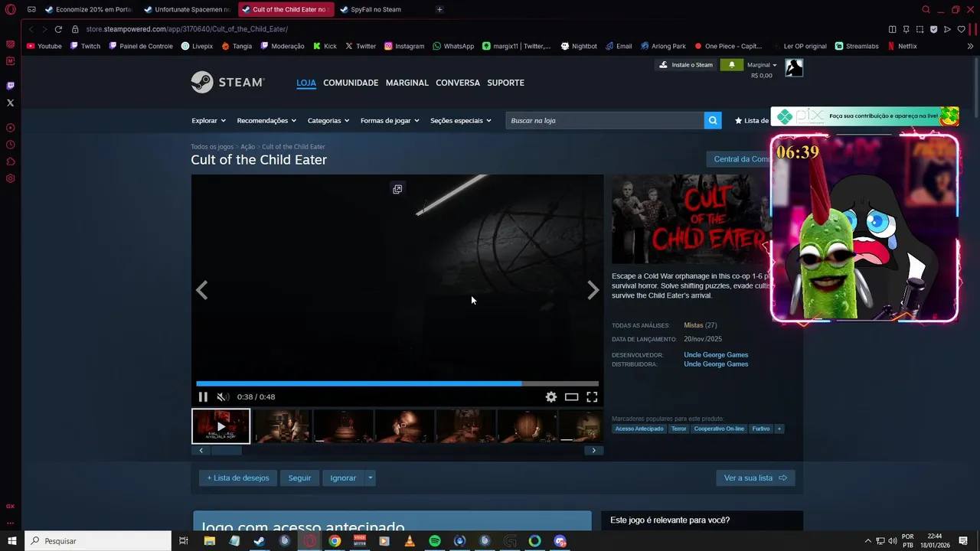
Task: Pause the trailer video
Action: click(203, 396)
